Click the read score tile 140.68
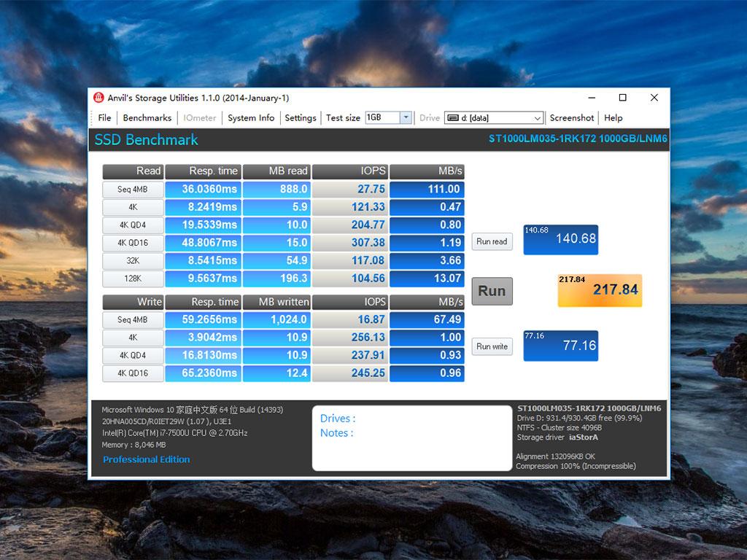 point(561,239)
